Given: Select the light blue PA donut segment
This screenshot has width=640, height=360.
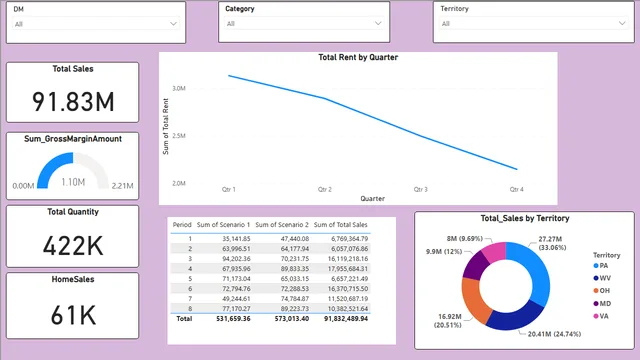Looking at the screenshot, I should 534,269.
